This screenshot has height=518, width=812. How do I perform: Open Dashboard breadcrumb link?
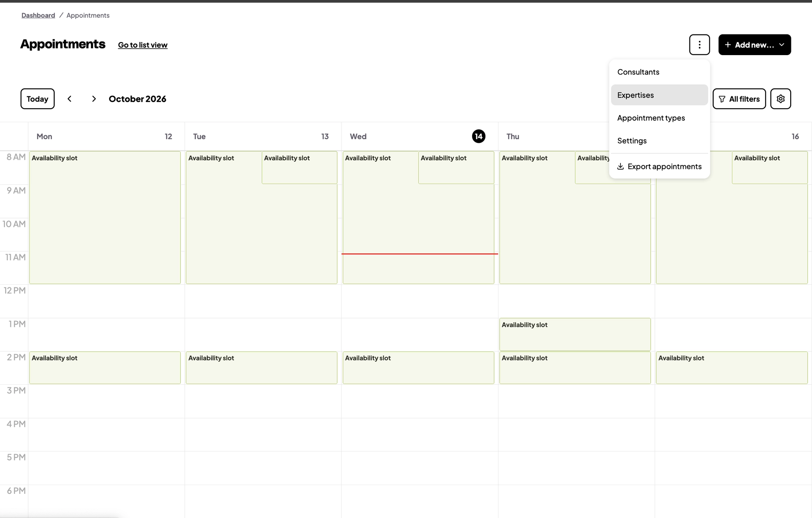click(38, 15)
